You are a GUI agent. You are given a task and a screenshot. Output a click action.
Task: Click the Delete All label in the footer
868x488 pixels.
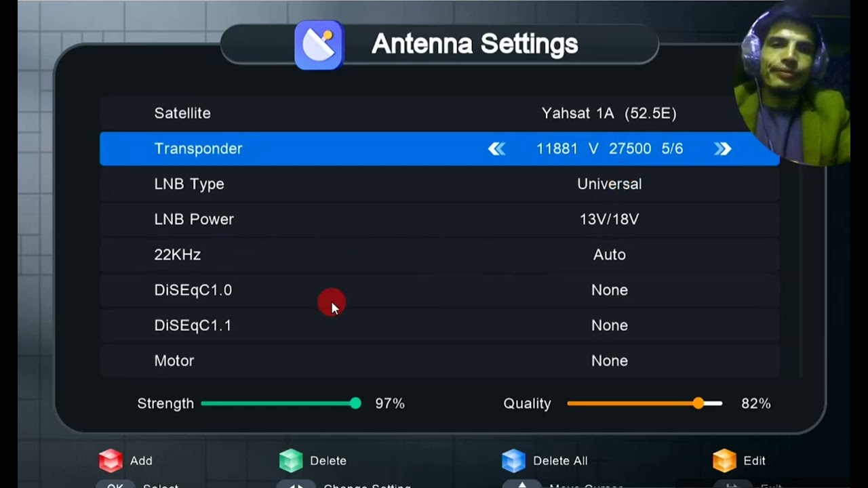[560, 461]
